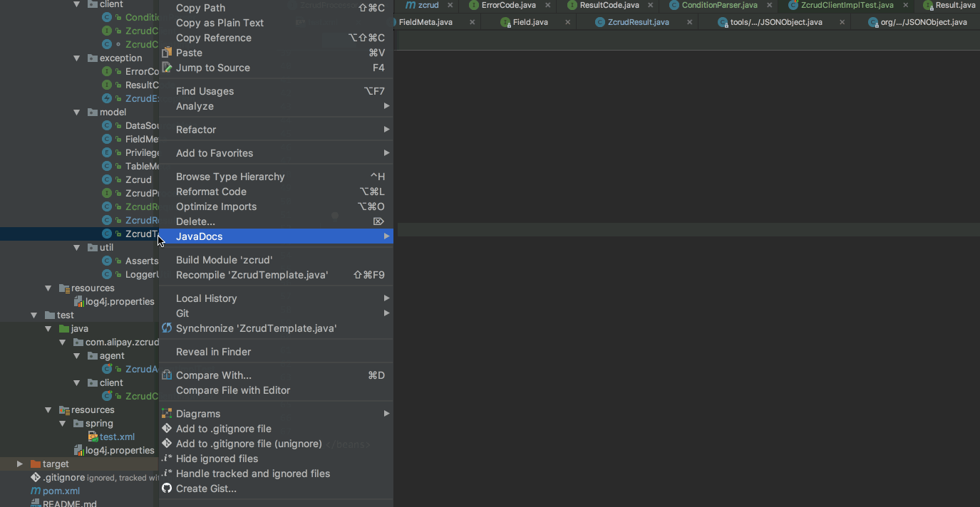Image resolution: width=980 pixels, height=507 pixels.
Task: Click the test.xml Spring config file icon
Action: pyautogui.click(x=93, y=437)
